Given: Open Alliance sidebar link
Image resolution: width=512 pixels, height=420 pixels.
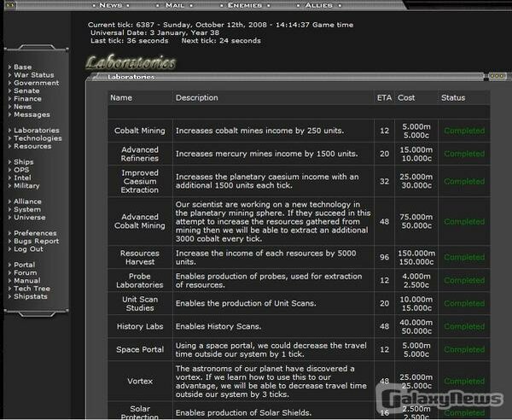Looking at the screenshot, I should pyautogui.click(x=27, y=201).
